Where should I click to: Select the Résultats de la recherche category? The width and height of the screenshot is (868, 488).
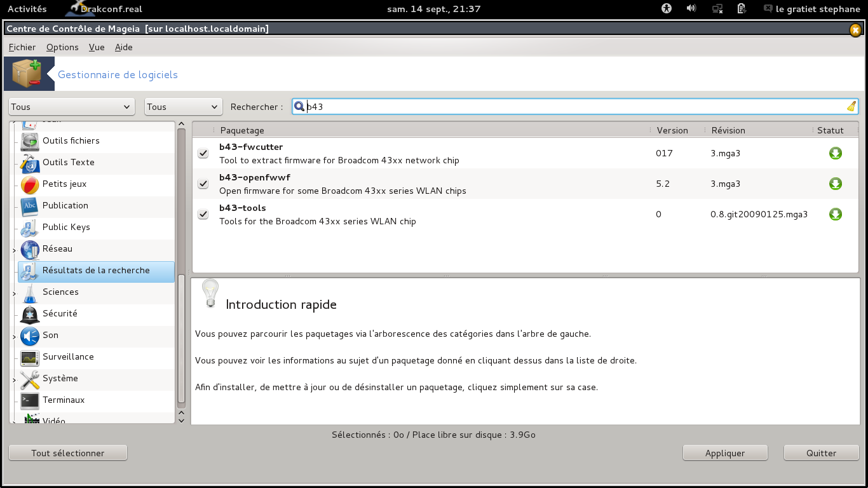96,271
